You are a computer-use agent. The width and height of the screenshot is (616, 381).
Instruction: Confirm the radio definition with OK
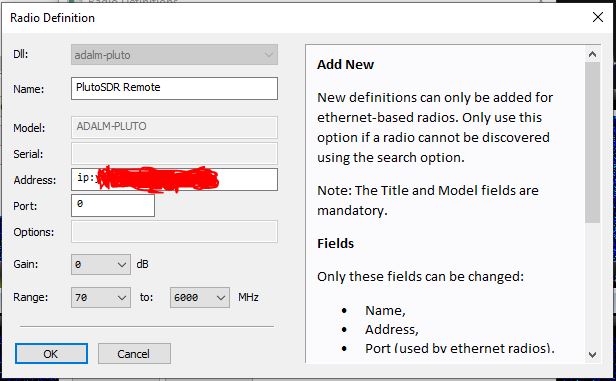pos(51,354)
